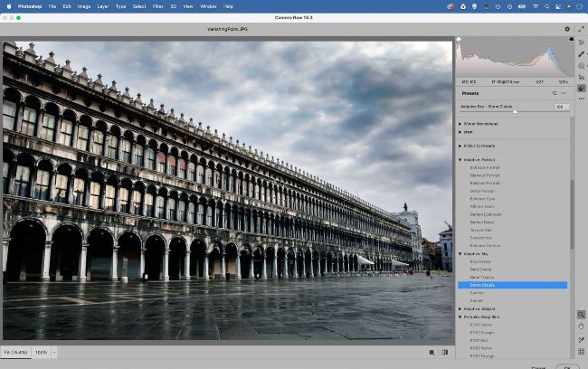This screenshot has height=369, width=588.
Task: Open Camera Raw settings gear icon
Action: (567, 29)
